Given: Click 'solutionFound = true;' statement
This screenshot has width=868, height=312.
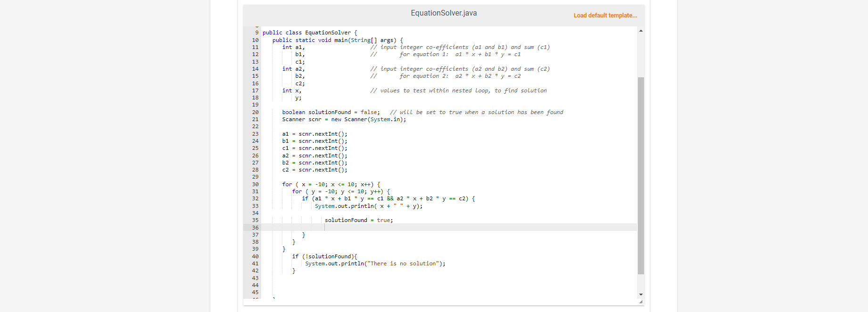Looking at the screenshot, I should (x=359, y=220).
